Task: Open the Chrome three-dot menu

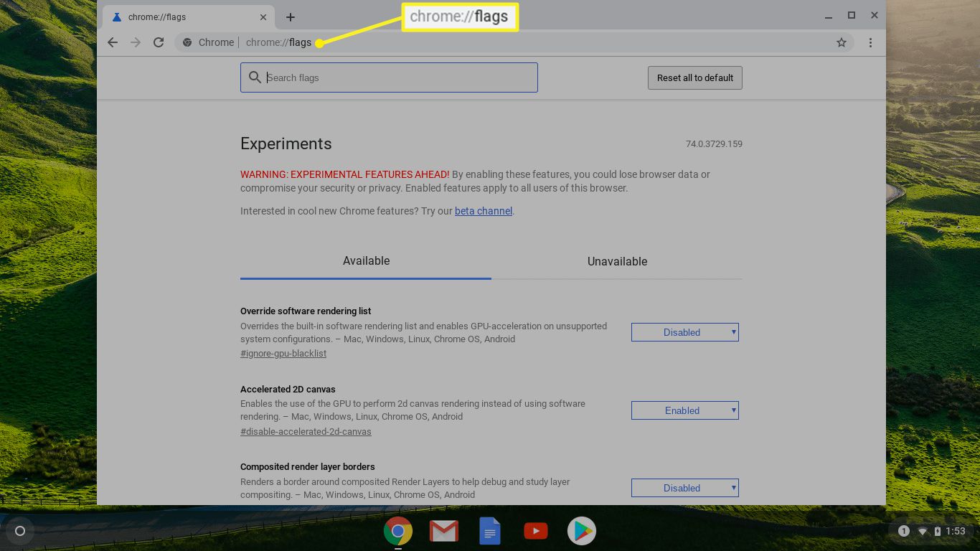Action: (870, 42)
